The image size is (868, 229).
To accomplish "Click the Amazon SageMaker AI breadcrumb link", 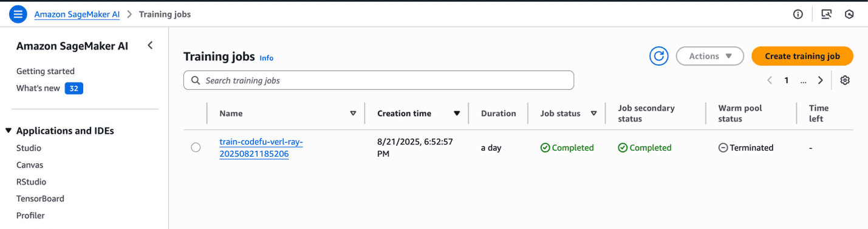I will coord(77,14).
